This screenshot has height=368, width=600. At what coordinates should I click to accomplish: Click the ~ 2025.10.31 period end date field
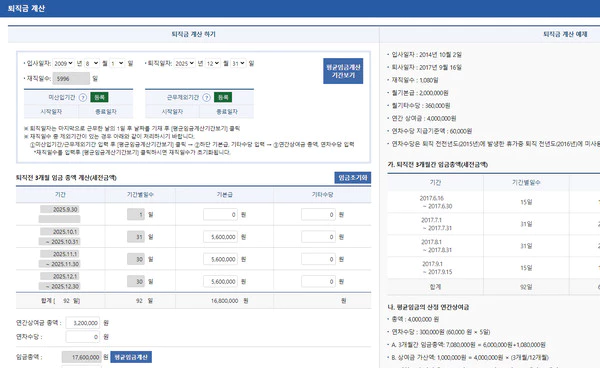click(x=60, y=242)
